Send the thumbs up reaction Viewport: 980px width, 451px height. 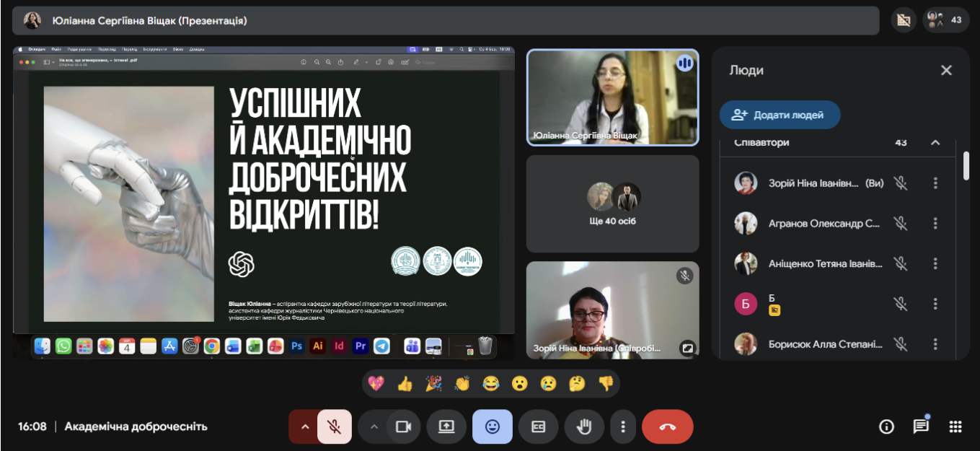pos(405,384)
